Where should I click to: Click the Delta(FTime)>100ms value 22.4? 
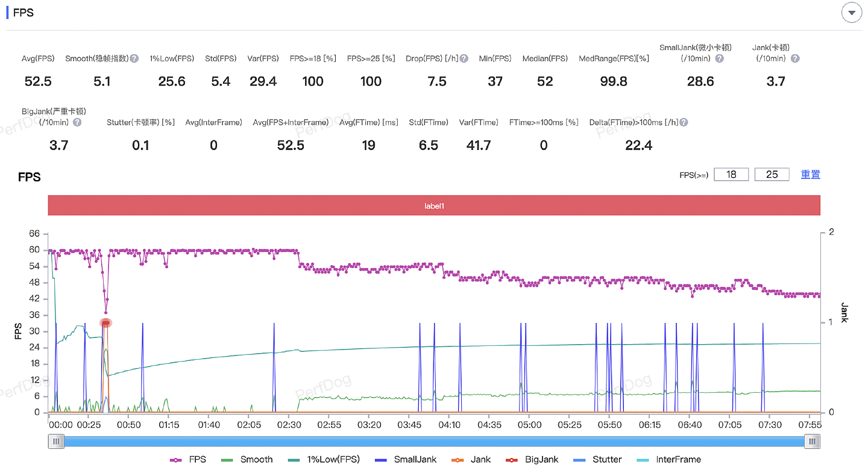click(x=638, y=145)
